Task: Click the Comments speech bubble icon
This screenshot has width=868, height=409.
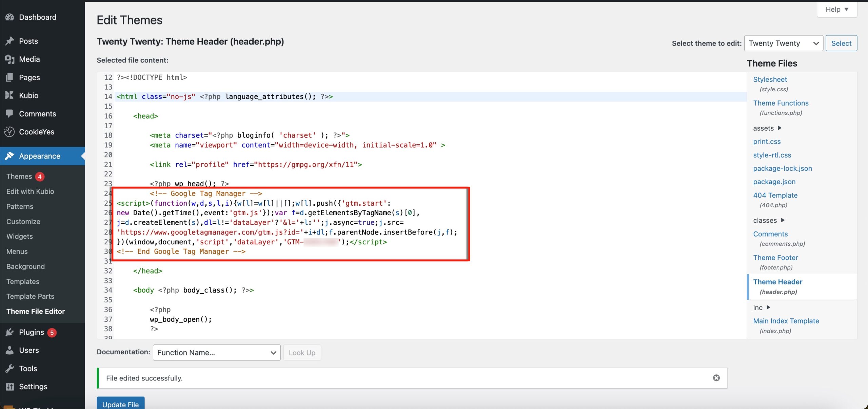Action: (9, 113)
